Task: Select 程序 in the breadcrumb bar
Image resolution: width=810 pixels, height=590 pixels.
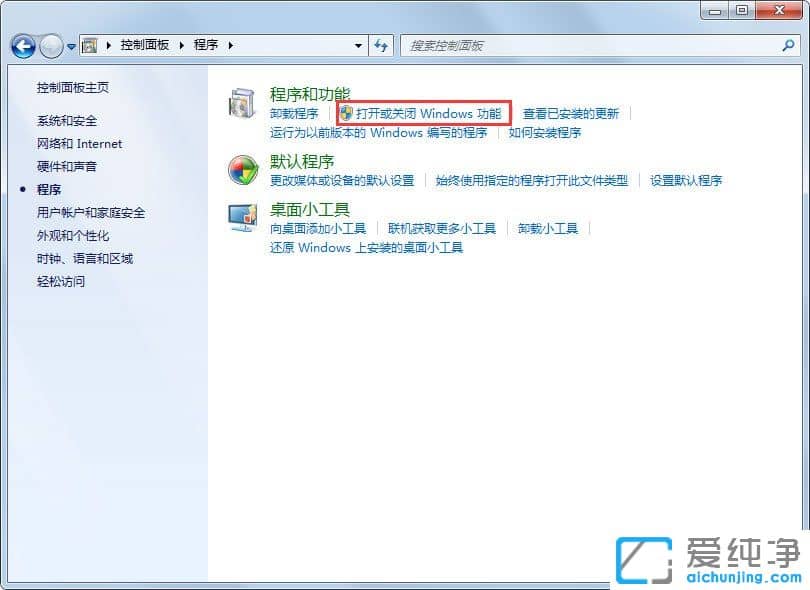Action: [207, 46]
